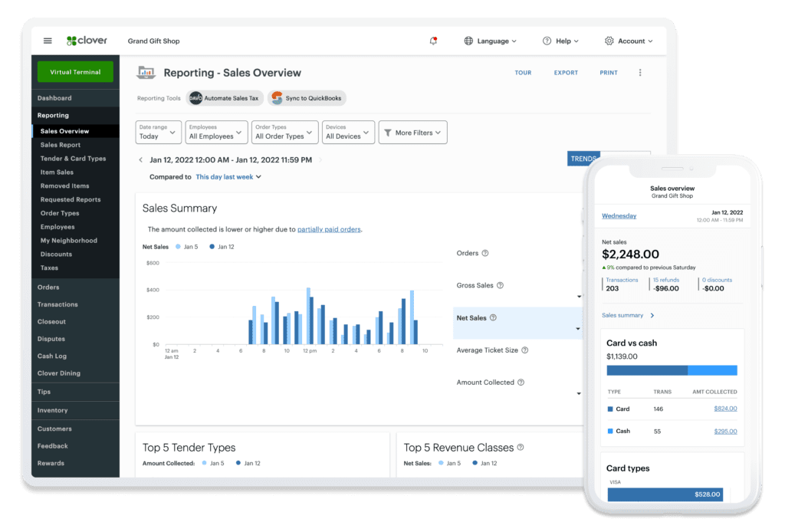Select Sales Report in the sidebar

pyautogui.click(x=61, y=145)
